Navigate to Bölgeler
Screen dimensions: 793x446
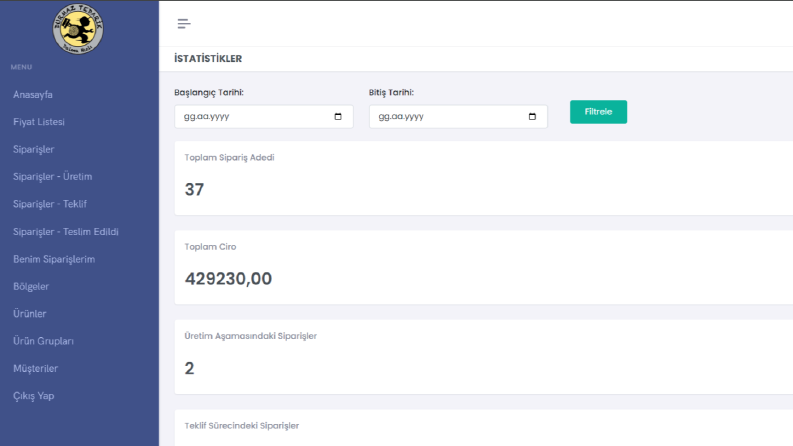[31, 286]
